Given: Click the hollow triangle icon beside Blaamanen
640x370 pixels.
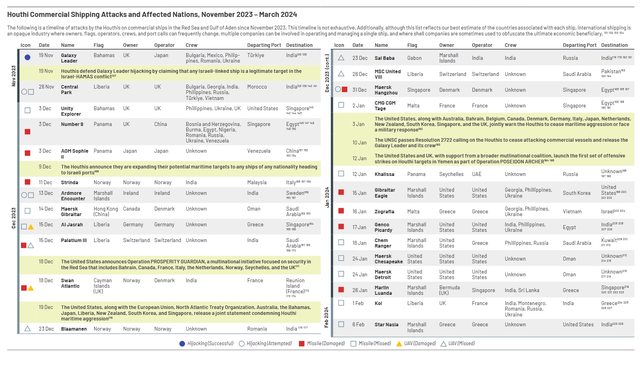Looking at the screenshot, I should [x=27, y=328].
